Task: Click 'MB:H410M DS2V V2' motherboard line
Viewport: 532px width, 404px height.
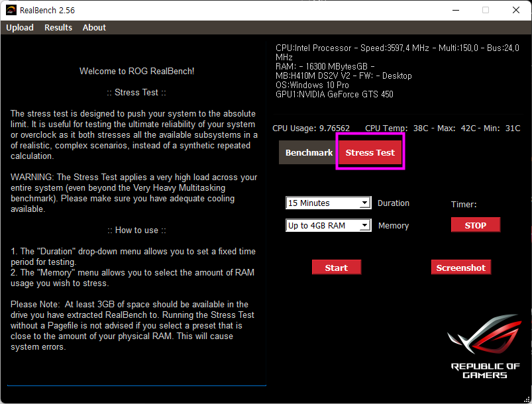Action: [343, 76]
